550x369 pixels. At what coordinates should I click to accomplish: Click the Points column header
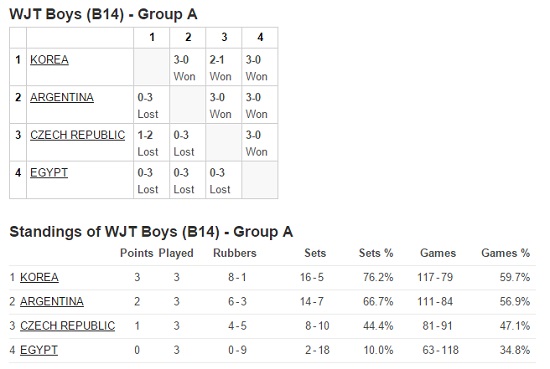coord(136,253)
